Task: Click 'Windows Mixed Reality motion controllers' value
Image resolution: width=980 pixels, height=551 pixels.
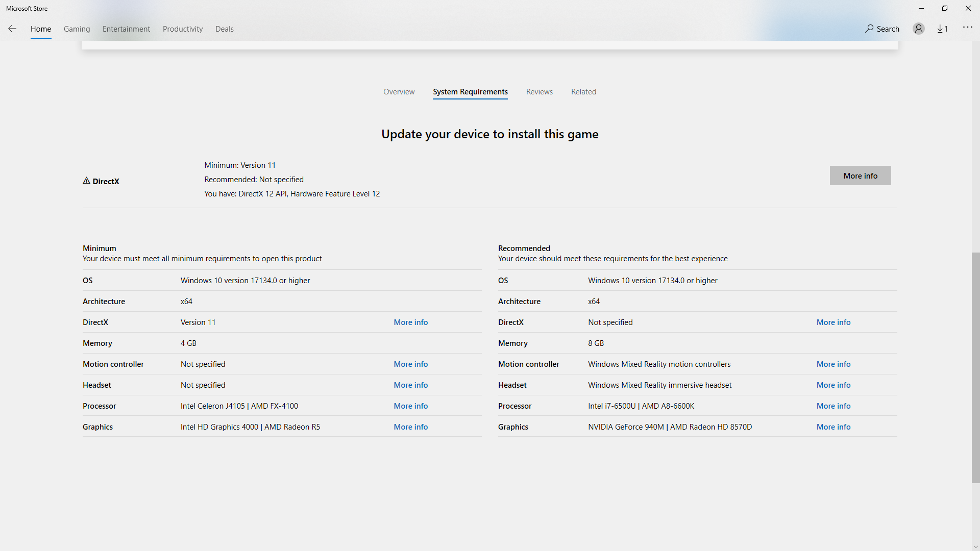Action: point(659,364)
